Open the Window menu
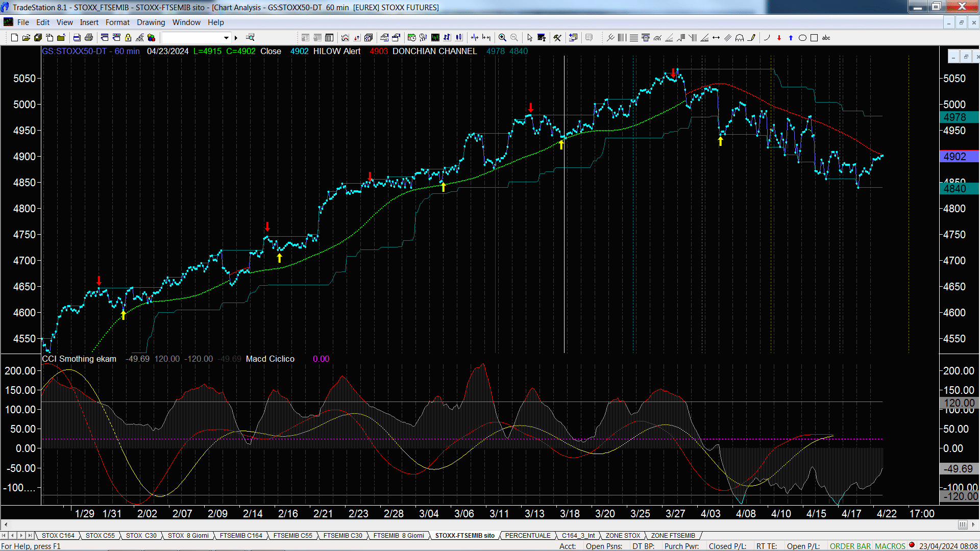Image resolution: width=980 pixels, height=551 pixels. coord(186,22)
